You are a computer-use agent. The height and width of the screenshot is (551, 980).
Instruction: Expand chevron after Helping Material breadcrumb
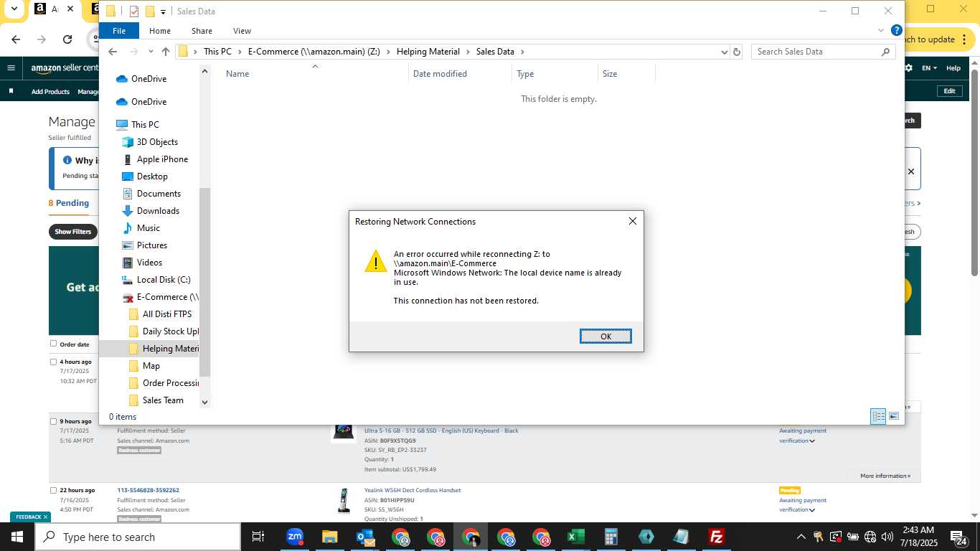click(x=468, y=52)
